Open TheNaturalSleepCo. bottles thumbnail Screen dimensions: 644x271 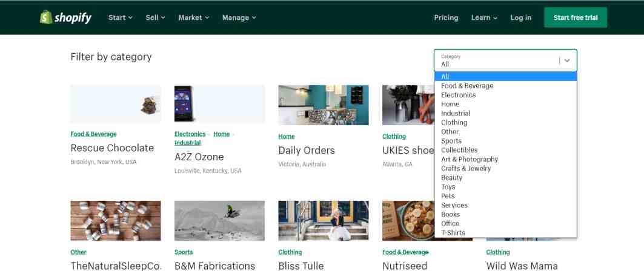pos(116,221)
